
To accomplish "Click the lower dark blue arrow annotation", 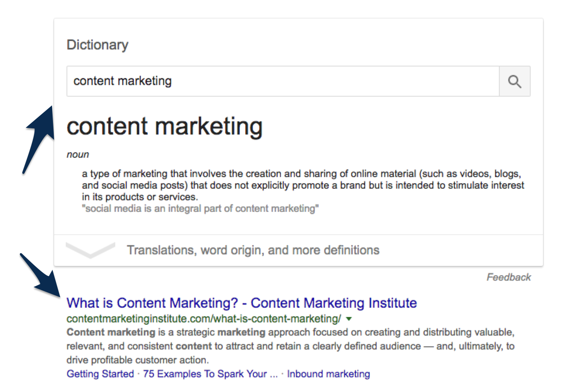I will pos(41,276).
